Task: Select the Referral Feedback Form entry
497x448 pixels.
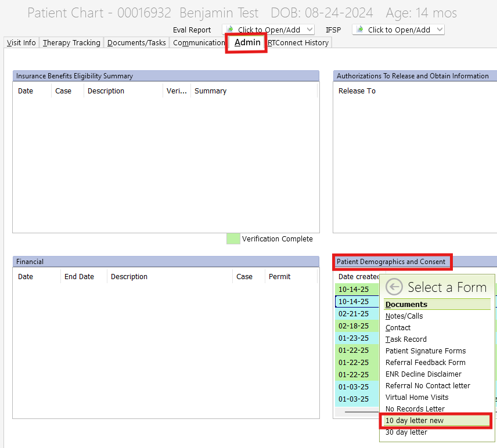Action: tap(426, 363)
